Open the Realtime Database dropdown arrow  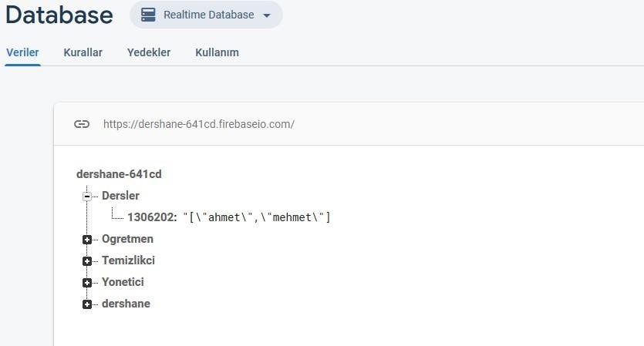(x=267, y=15)
